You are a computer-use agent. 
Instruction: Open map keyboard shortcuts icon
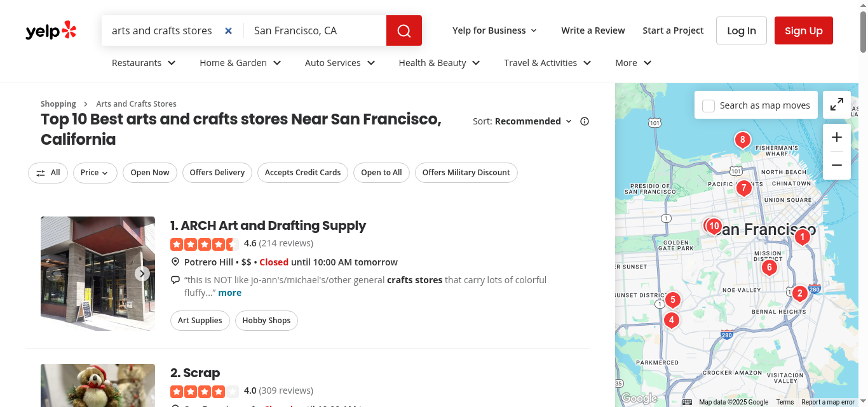(x=687, y=402)
